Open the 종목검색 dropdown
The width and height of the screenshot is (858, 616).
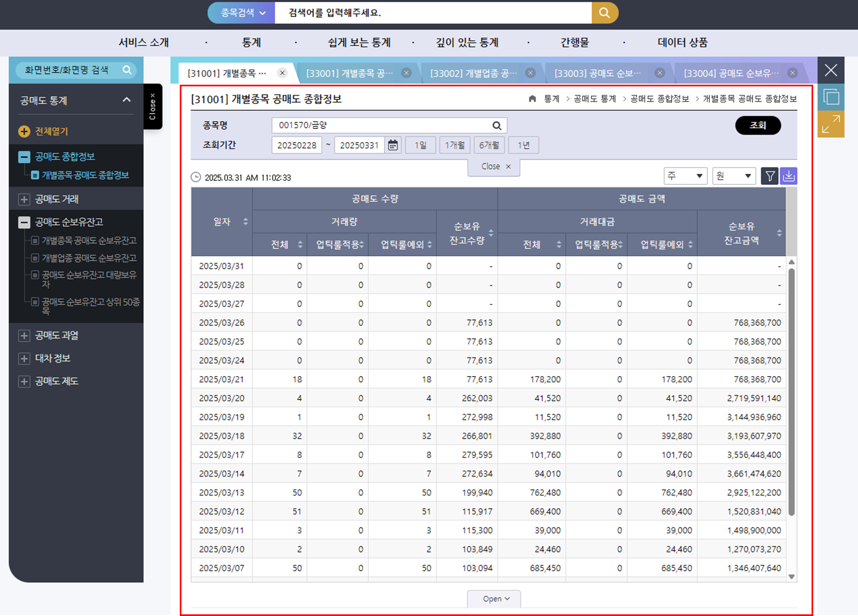[x=243, y=13]
